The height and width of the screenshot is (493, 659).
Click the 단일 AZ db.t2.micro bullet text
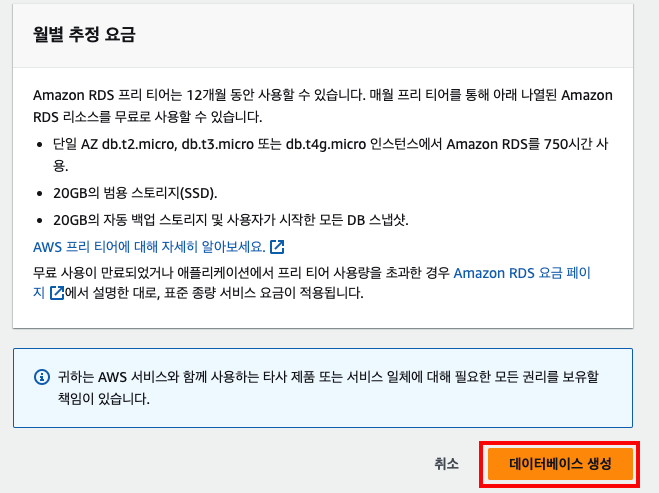(330, 155)
